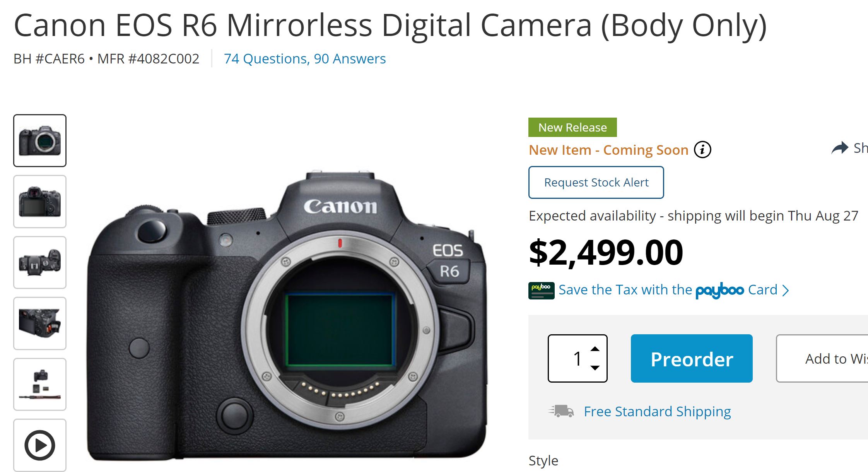Viewport: 868px width, 472px height.
Task: Open the 74 Questions, 90 Answers link
Action: coord(305,59)
